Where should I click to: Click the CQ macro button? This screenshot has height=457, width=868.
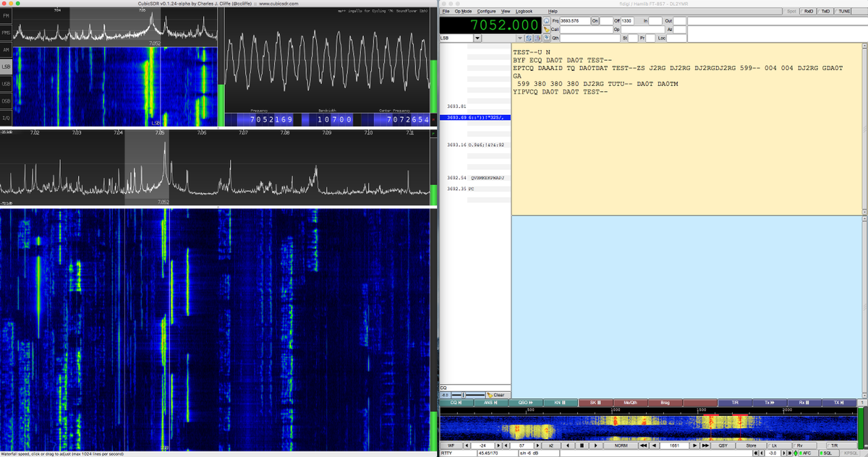point(456,403)
